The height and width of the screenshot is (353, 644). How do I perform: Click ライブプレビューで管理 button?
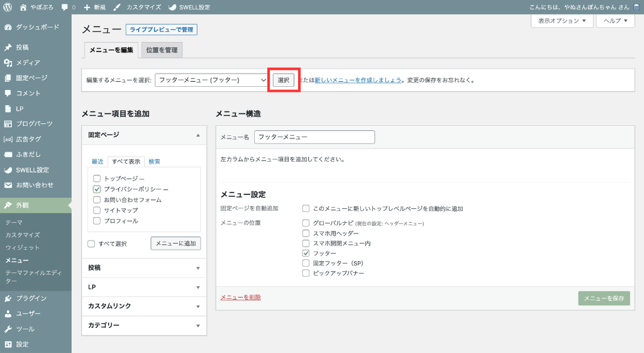(x=162, y=30)
